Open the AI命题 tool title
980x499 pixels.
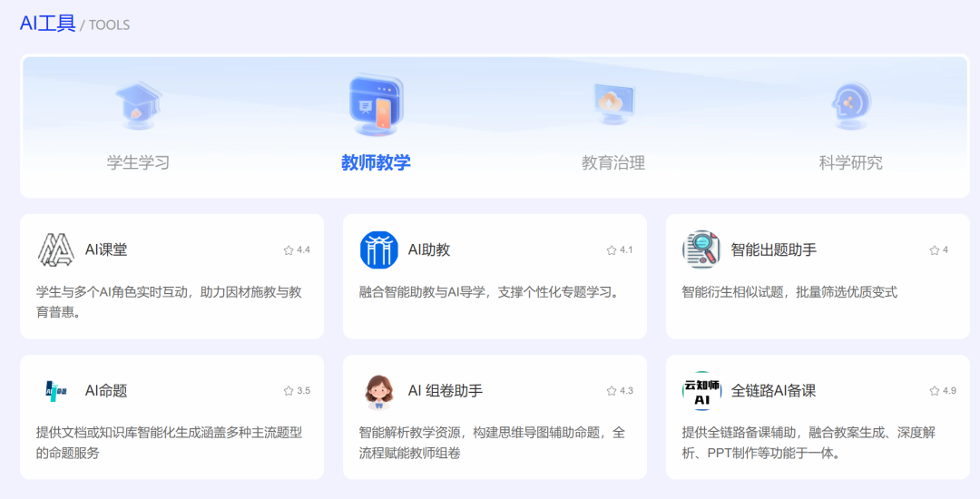[106, 391]
